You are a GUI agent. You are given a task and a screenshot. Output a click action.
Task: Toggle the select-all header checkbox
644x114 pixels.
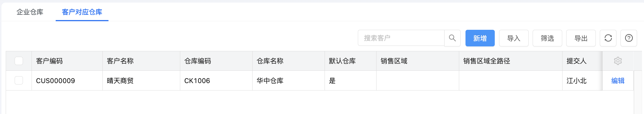[x=19, y=61]
